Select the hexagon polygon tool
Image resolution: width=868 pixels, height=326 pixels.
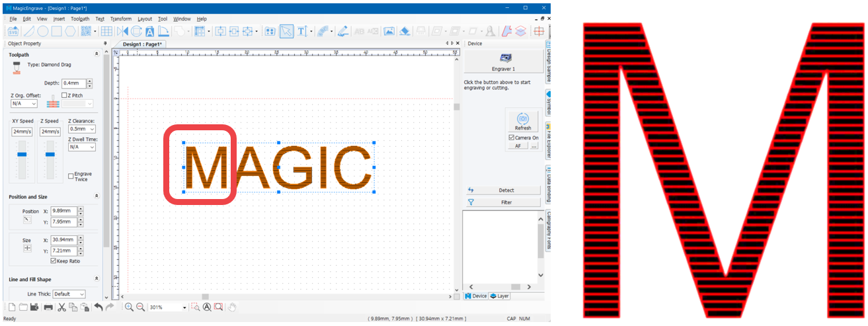click(x=70, y=31)
